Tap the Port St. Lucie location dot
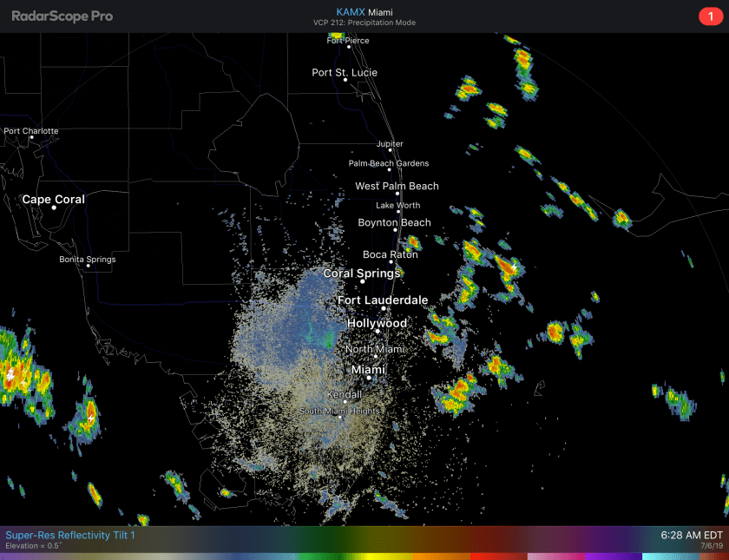The image size is (729, 560). pyautogui.click(x=345, y=80)
